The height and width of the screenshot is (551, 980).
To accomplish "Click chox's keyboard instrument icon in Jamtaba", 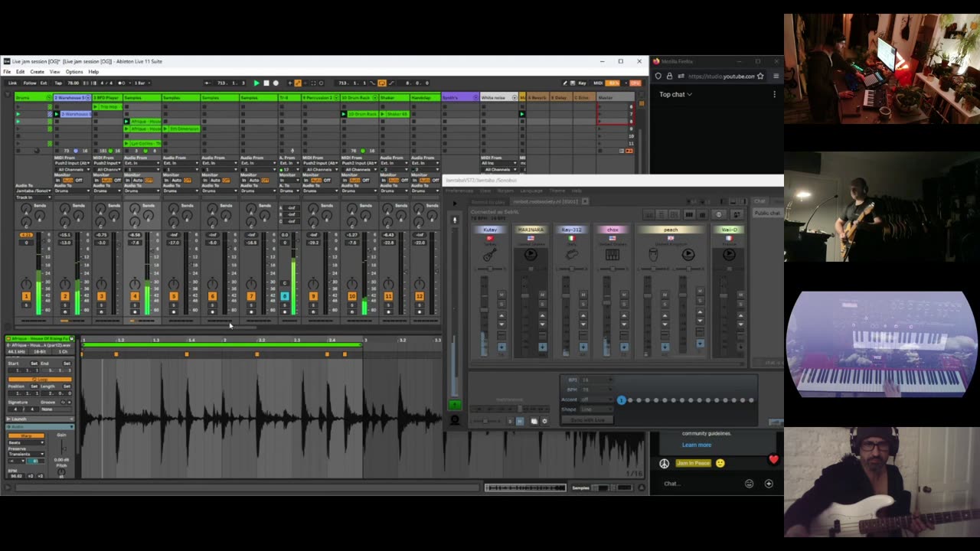I will [612, 255].
